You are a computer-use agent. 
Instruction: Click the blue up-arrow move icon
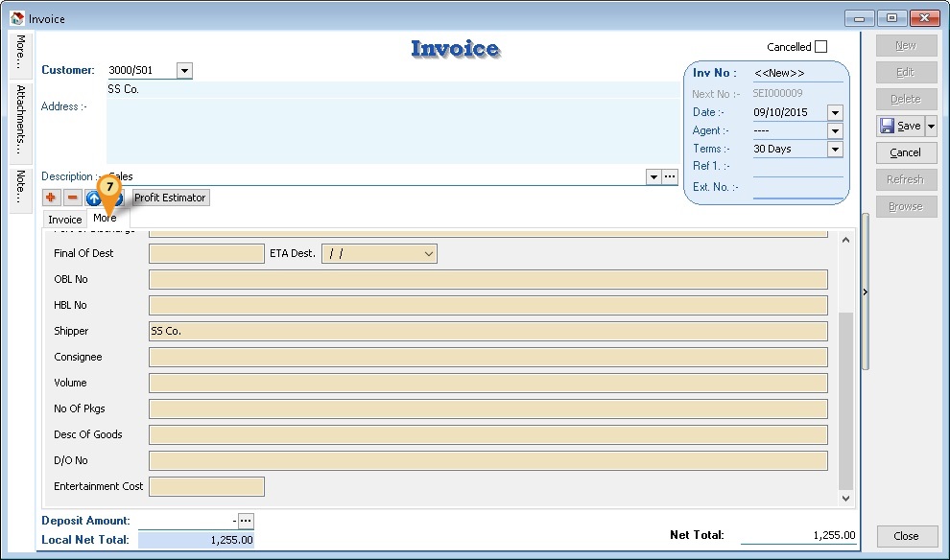[94, 198]
